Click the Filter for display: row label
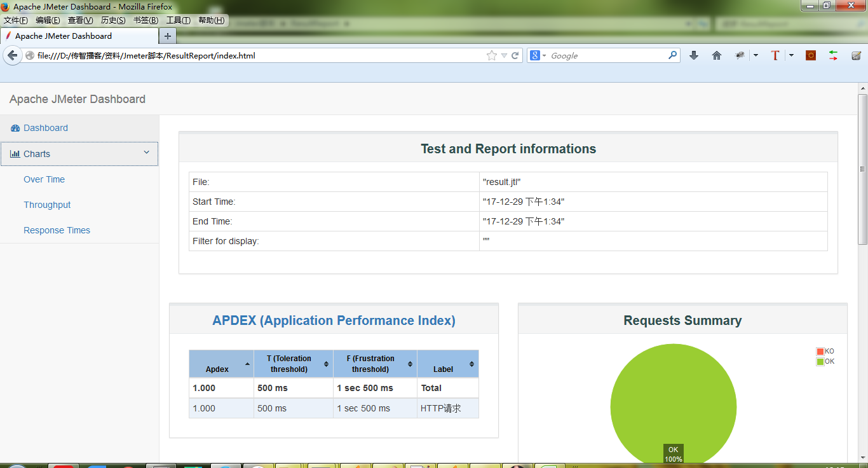The width and height of the screenshot is (868, 468). (226, 241)
